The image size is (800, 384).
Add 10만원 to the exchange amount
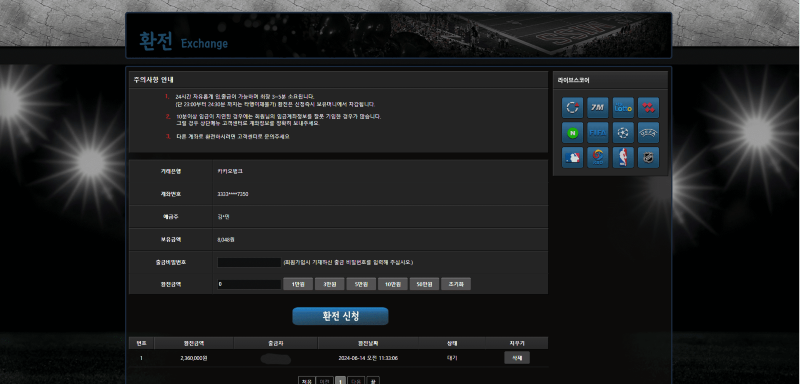pyautogui.click(x=393, y=284)
